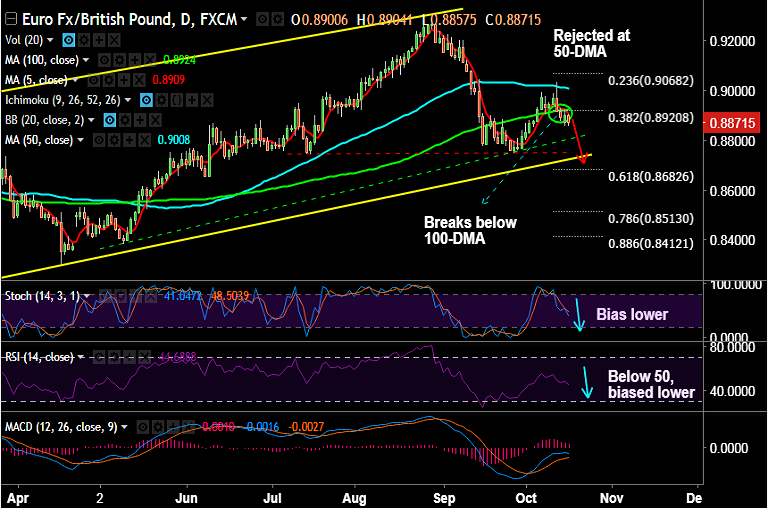The image size is (768, 509).
Task: Click MA 50 value 0.9008
Action: click(173, 141)
